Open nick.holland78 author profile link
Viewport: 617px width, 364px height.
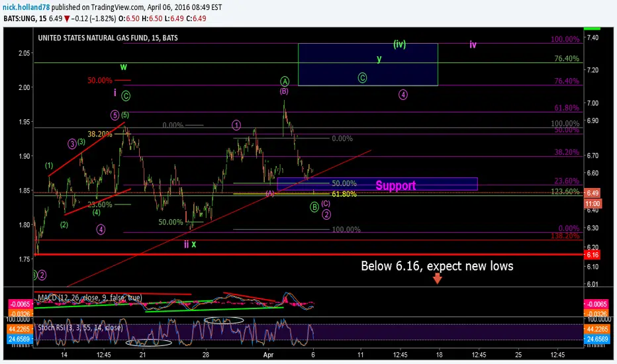point(26,7)
